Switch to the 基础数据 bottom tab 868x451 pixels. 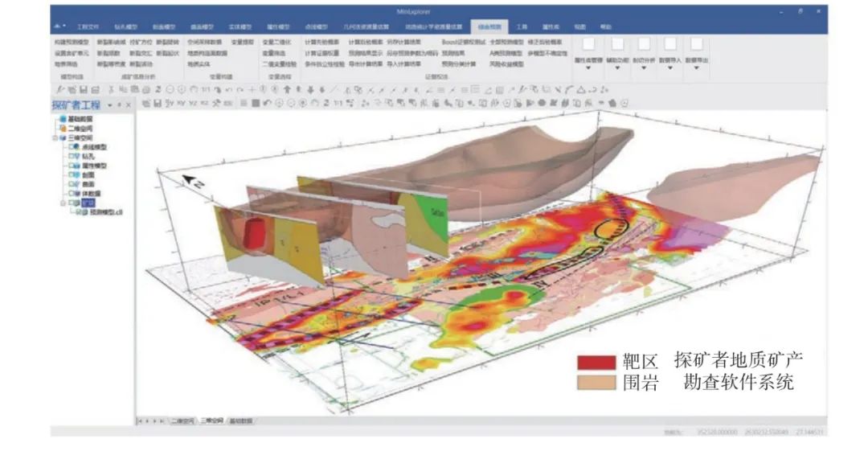click(241, 421)
